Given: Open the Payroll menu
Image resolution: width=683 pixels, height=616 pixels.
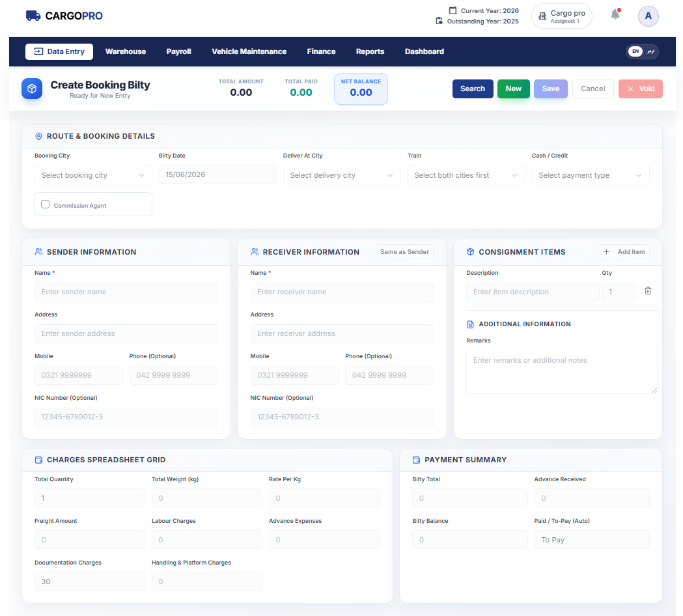Looking at the screenshot, I should pyautogui.click(x=178, y=51).
